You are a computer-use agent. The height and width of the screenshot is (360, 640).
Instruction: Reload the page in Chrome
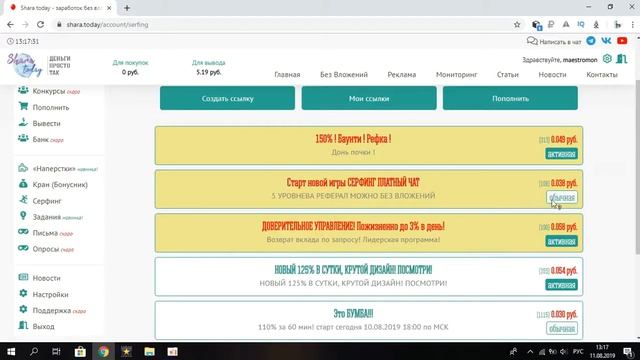tap(40, 24)
